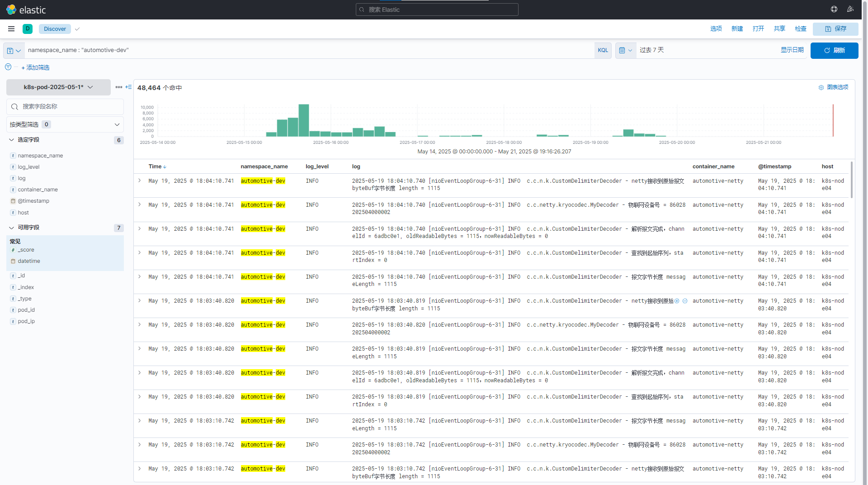Viewport: 868px width, 485px height.
Task: Click the red current-time marker in chart
Action: coord(833,120)
